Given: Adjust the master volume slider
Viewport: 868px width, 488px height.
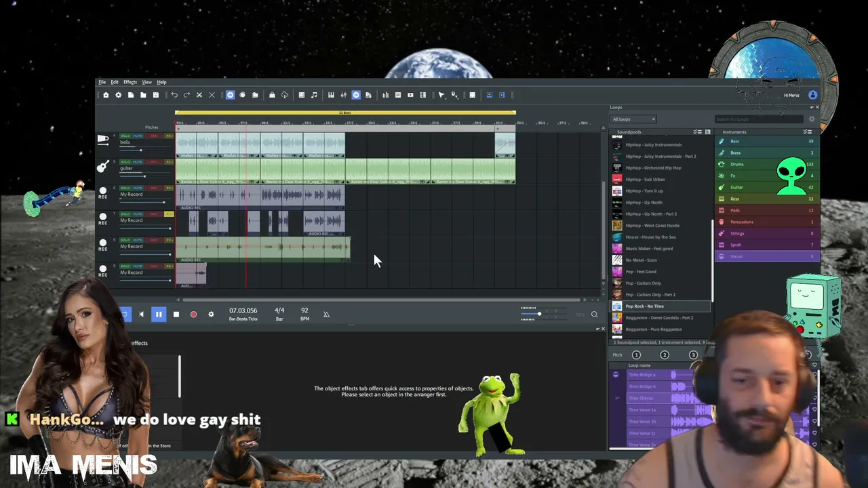Looking at the screenshot, I should click(x=543, y=314).
